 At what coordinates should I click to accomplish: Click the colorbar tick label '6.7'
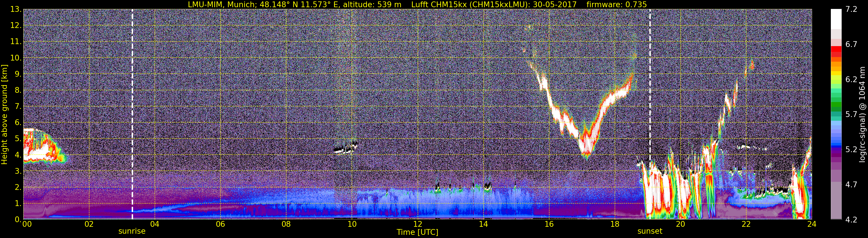coord(851,44)
